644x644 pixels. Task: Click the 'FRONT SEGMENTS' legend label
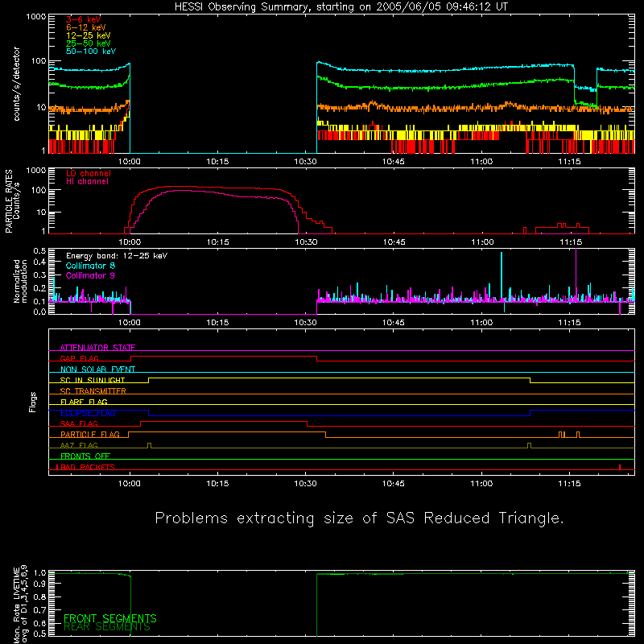pyautogui.click(x=110, y=618)
